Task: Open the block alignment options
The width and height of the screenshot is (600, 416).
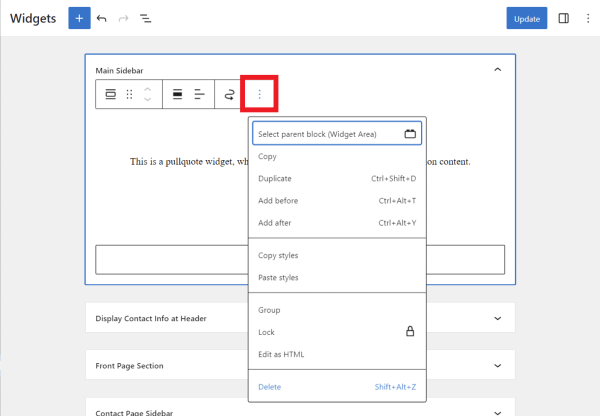Action: tap(177, 94)
